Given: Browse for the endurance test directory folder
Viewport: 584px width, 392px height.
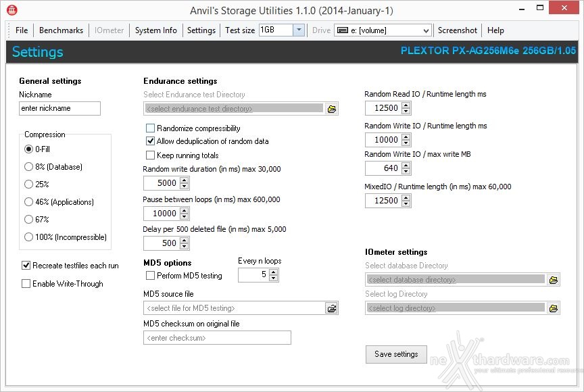Looking at the screenshot, I should click(x=331, y=109).
